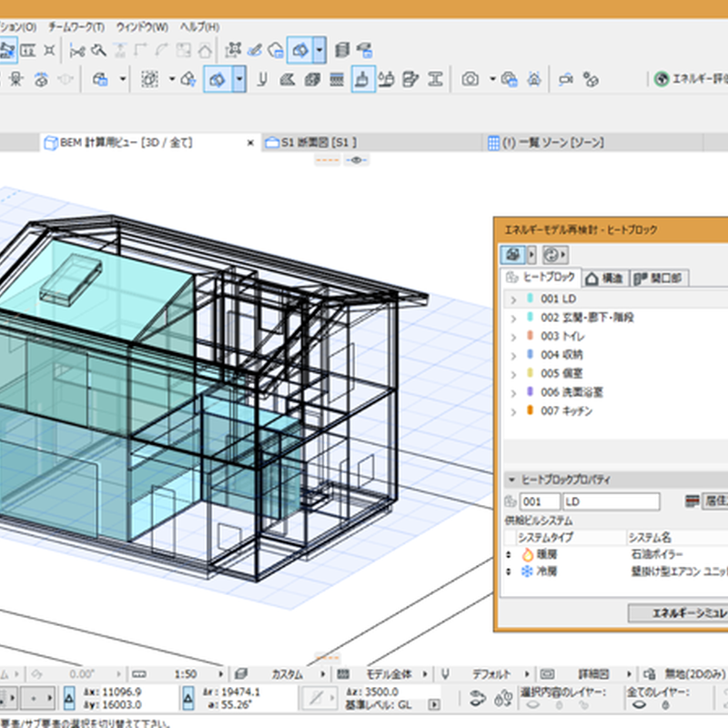
Task: Click the pencil edit icon in top row
Action: (x=255, y=50)
